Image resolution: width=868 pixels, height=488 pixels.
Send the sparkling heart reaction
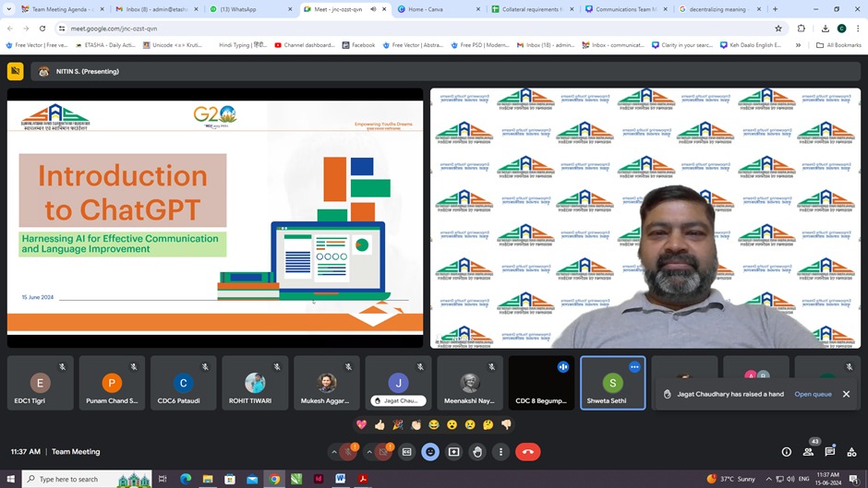pos(361,424)
